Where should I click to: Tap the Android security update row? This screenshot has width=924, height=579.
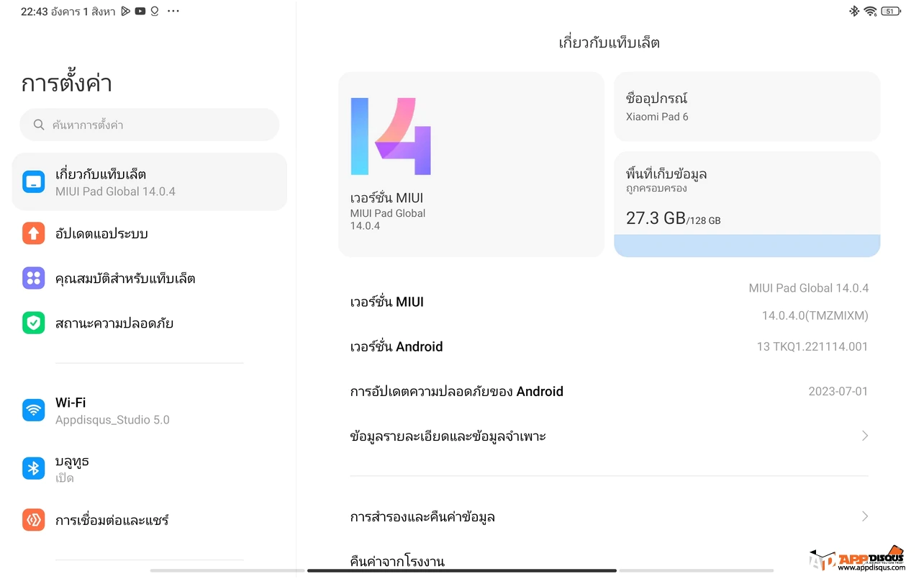(x=610, y=391)
